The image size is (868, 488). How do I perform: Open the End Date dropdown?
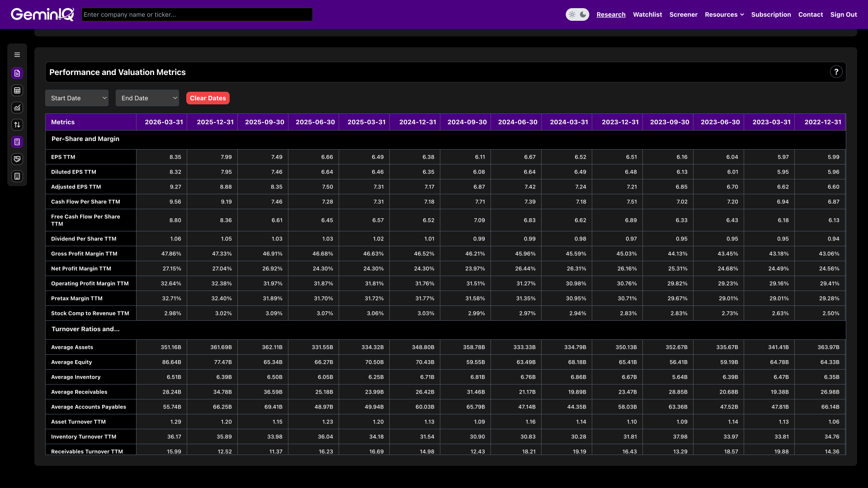[x=147, y=98]
